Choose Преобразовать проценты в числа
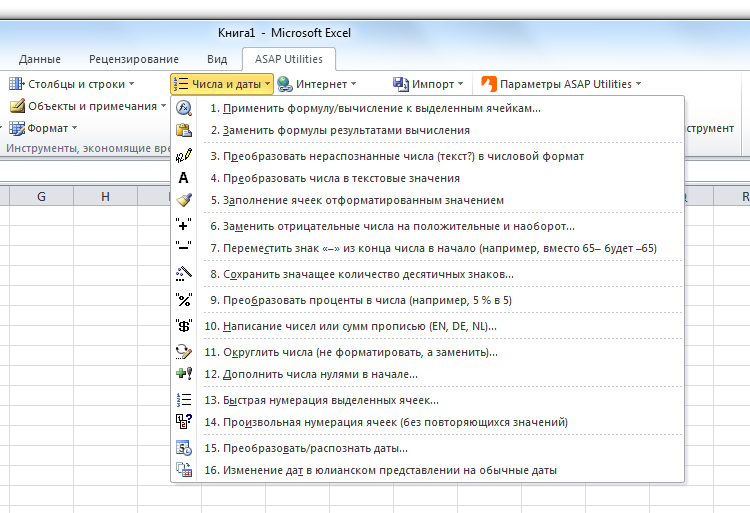The height and width of the screenshot is (513, 750). [429, 300]
